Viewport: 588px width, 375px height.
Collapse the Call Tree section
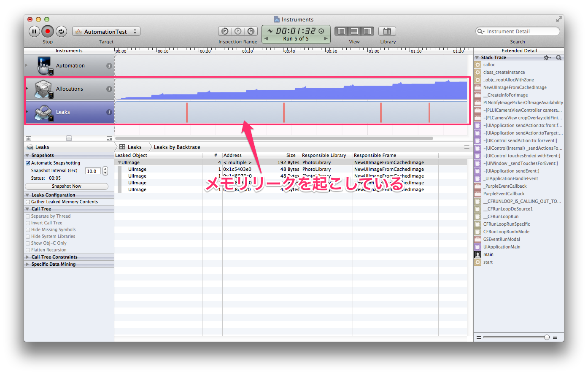pyautogui.click(x=27, y=209)
